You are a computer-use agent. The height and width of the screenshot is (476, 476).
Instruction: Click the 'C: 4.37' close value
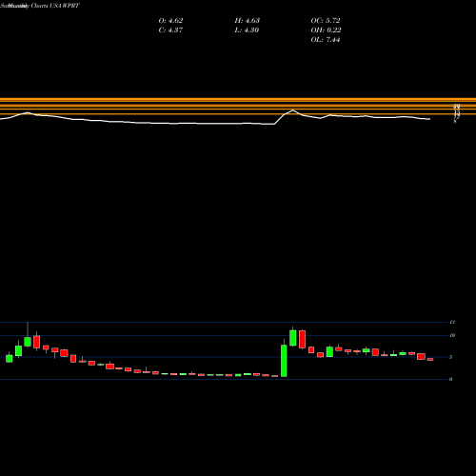click(x=170, y=30)
